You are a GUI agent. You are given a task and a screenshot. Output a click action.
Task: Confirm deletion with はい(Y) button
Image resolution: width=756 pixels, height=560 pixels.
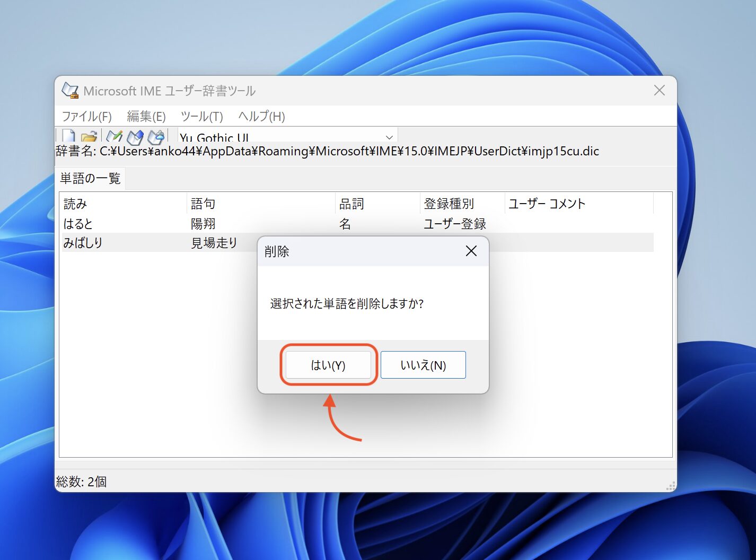pos(328,365)
